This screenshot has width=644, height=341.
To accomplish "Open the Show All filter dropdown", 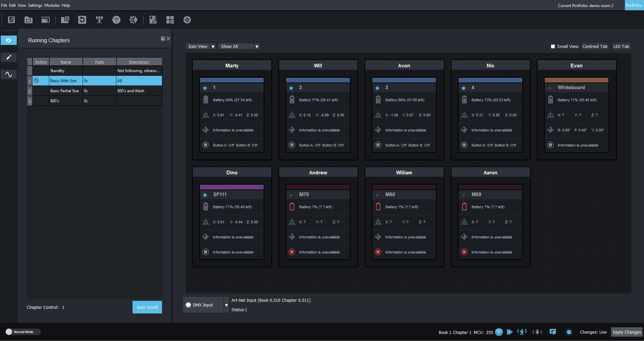I will pyautogui.click(x=257, y=47).
